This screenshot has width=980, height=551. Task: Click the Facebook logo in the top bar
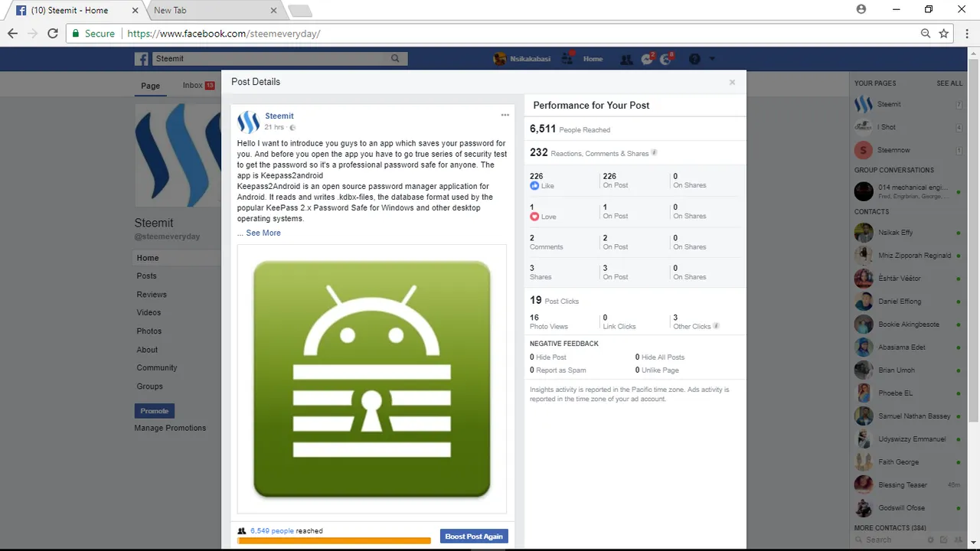click(x=142, y=59)
